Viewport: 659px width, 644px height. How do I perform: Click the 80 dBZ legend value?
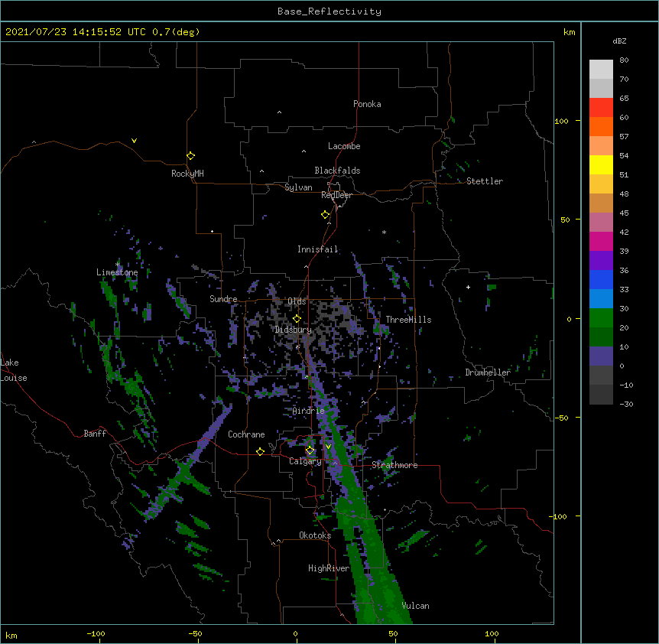click(x=624, y=60)
